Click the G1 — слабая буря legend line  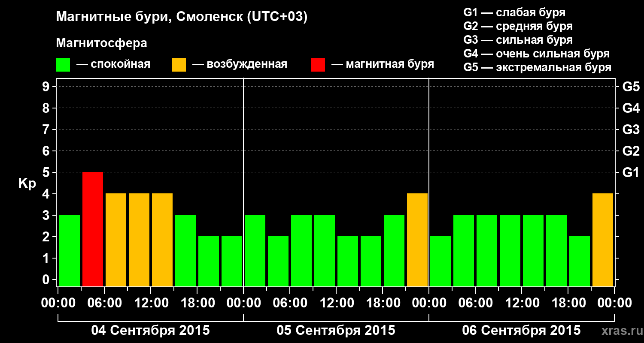pyautogui.click(x=514, y=12)
